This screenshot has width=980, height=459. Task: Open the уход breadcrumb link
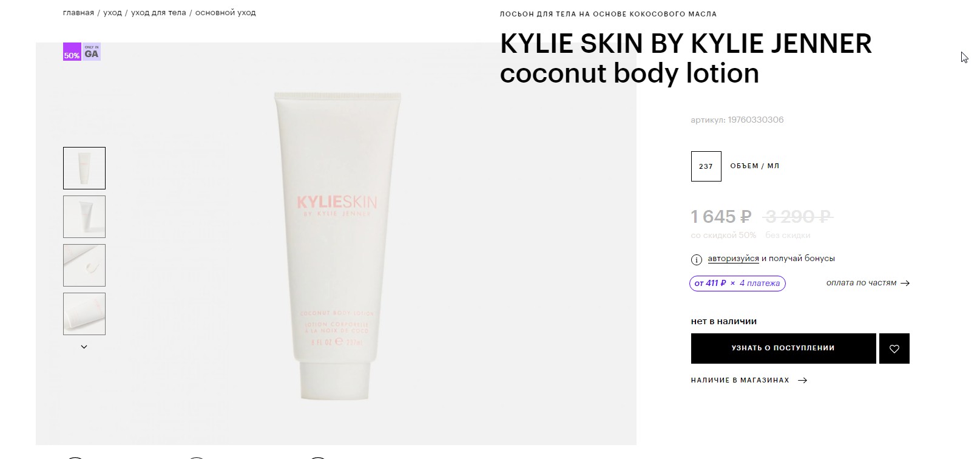coord(112,13)
